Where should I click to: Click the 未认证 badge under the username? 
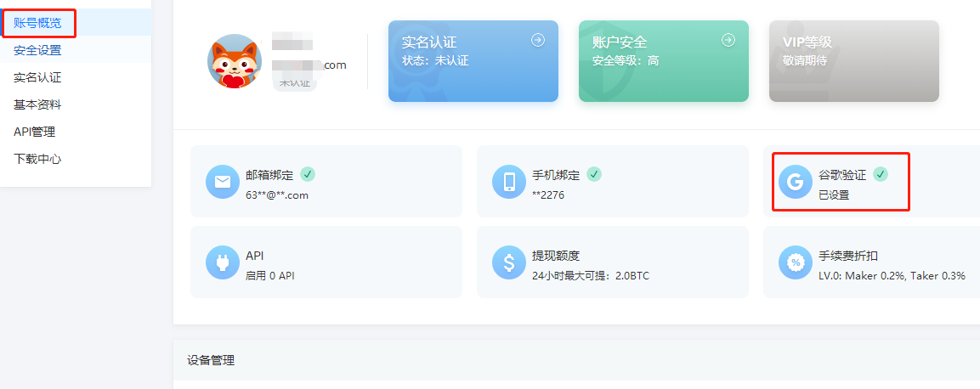[295, 82]
